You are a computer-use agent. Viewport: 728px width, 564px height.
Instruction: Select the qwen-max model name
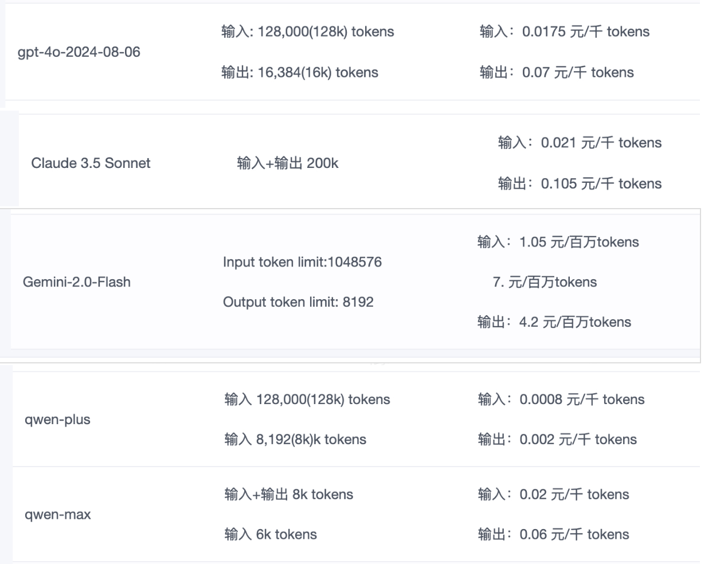coord(57,515)
